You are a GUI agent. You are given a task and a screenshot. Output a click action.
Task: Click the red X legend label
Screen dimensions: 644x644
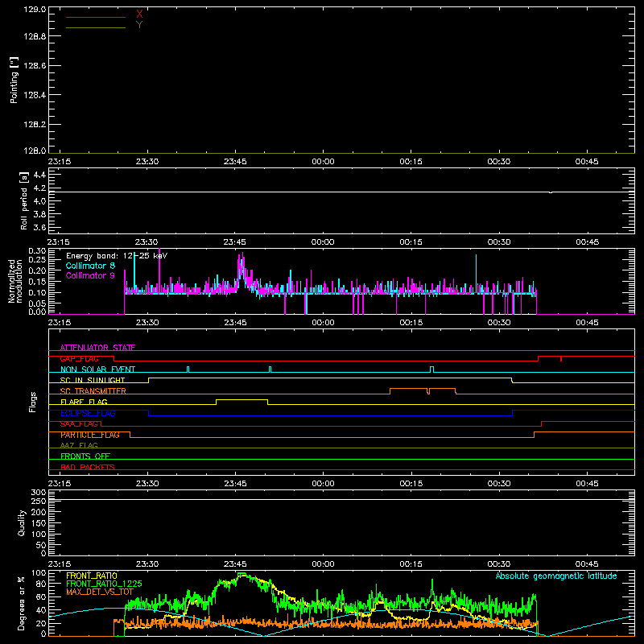click(x=139, y=14)
